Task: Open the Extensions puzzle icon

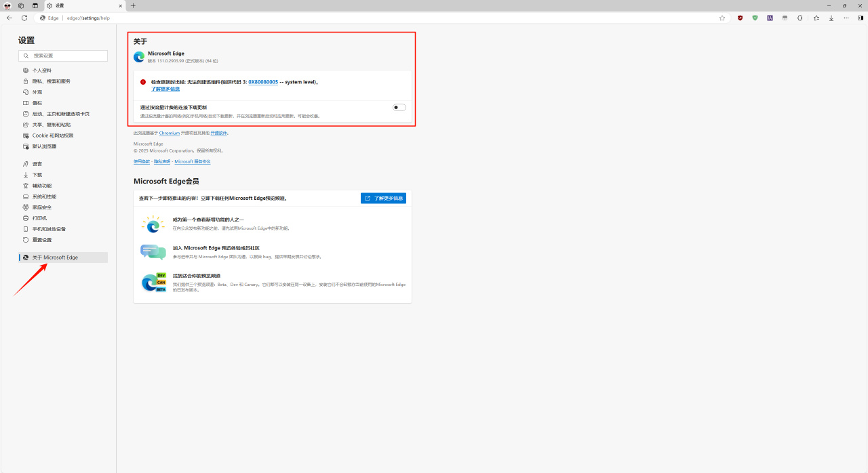Action: tap(800, 18)
